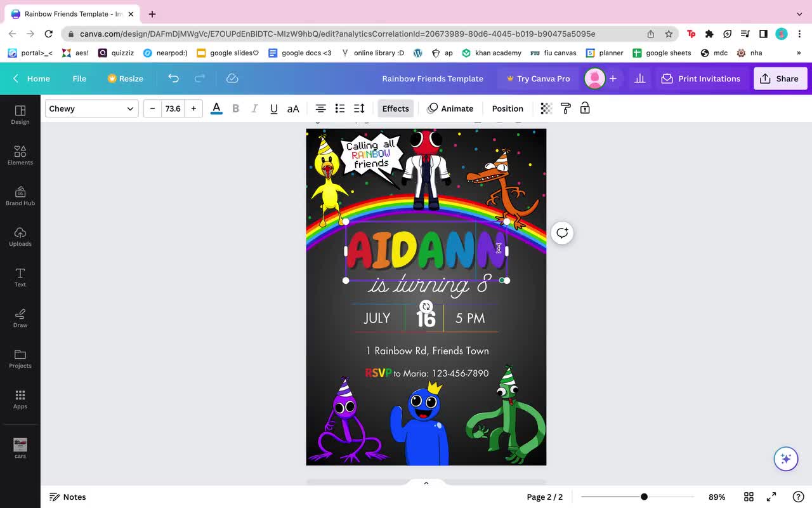Screen dimensions: 812x508
Task: Check the cloud save status icon
Action: pyautogui.click(x=232, y=78)
